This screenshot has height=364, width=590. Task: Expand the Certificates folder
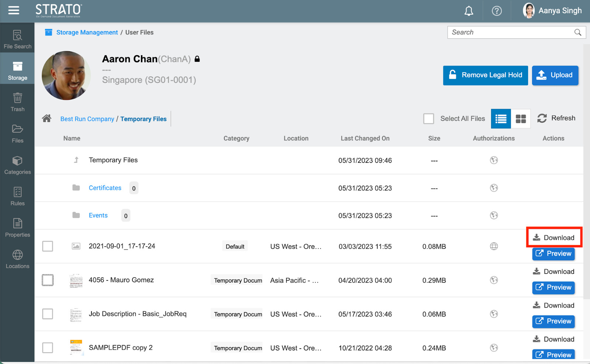pyautogui.click(x=105, y=188)
